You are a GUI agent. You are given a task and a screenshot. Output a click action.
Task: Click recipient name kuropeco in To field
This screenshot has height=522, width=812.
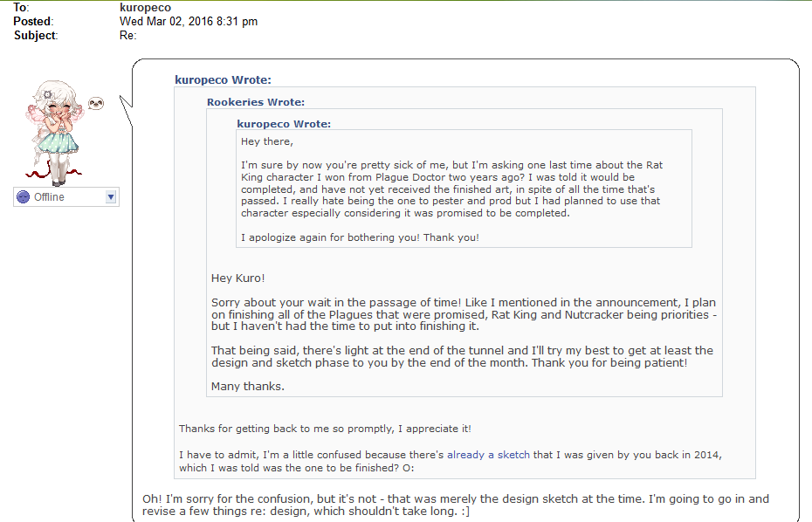pyautogui.click(x=145, y=7)
